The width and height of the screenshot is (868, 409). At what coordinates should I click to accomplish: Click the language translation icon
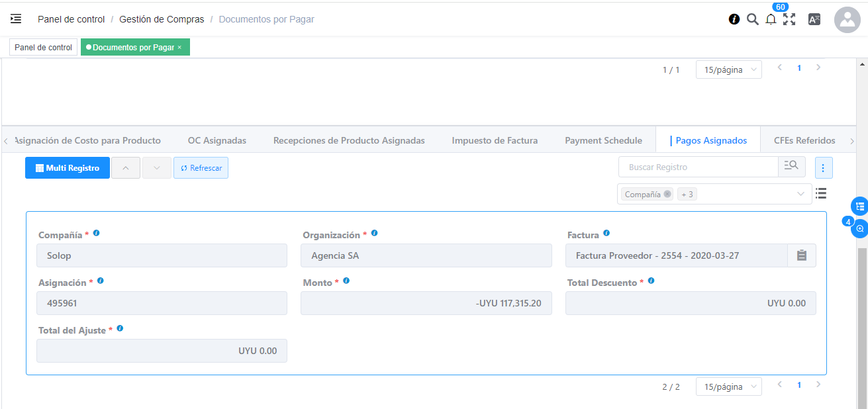[x=814, y=19]
